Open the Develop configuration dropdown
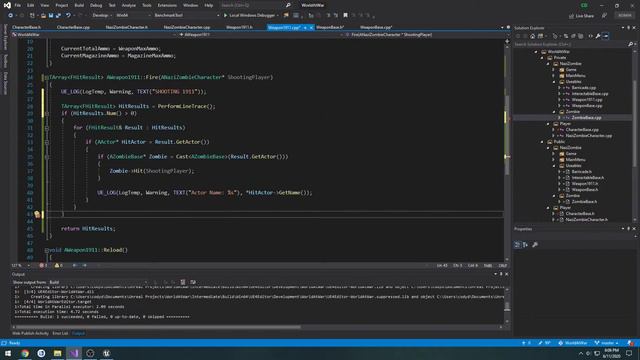 click(x=102, y=15)
